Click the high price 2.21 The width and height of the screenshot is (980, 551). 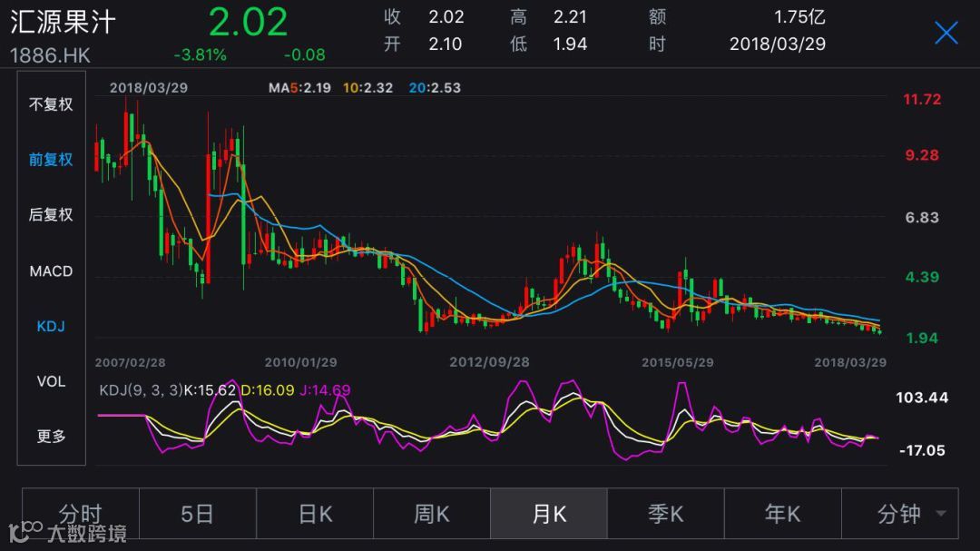coord(570,17)
